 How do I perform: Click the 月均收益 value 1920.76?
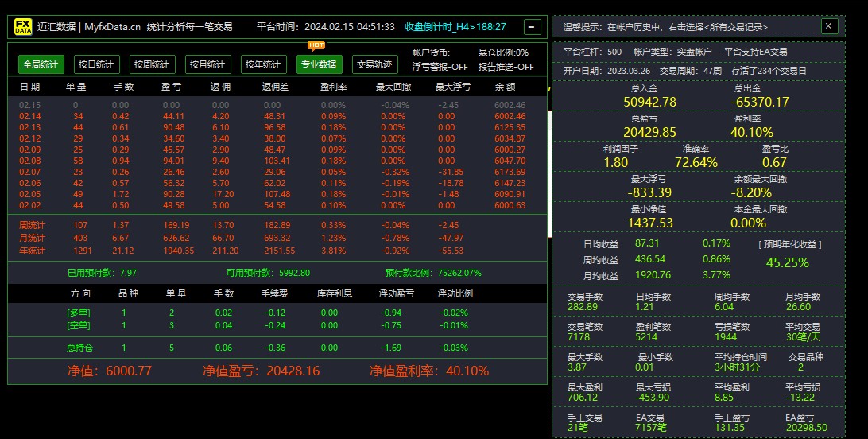pos(653,275)
